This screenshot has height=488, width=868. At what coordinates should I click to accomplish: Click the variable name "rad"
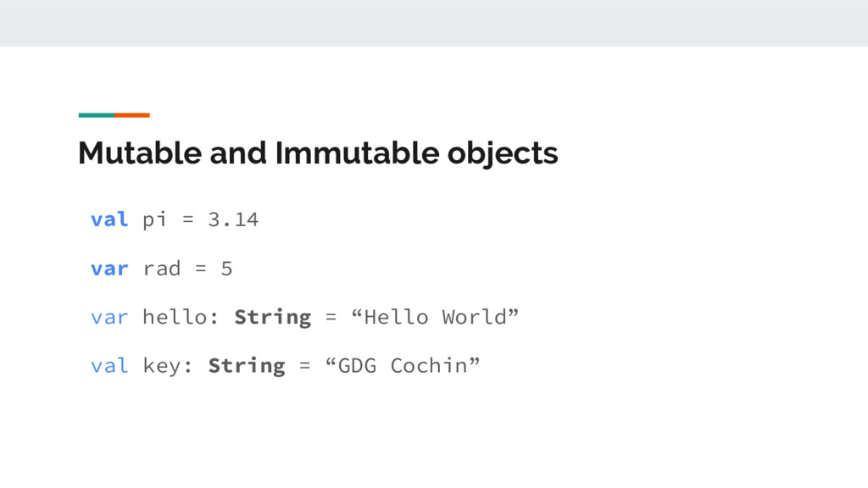pyautogui.click(x=161, y=269)
